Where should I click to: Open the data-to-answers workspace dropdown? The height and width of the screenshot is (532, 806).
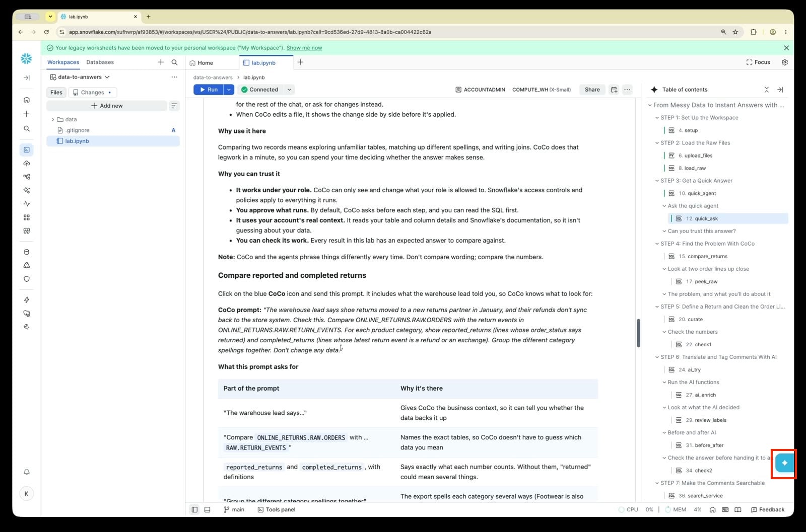[x=80, y=77]
